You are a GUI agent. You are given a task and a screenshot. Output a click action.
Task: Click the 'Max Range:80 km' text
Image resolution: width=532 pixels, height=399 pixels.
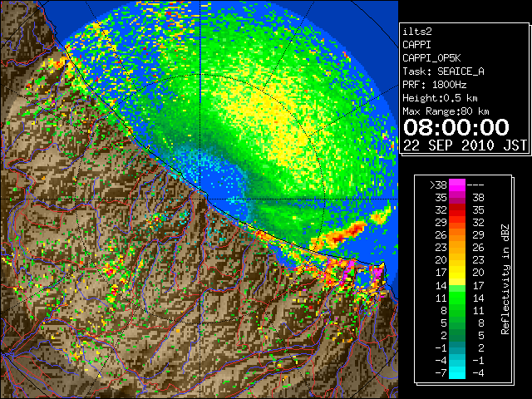pyautogui.click(x=446, y=111)
